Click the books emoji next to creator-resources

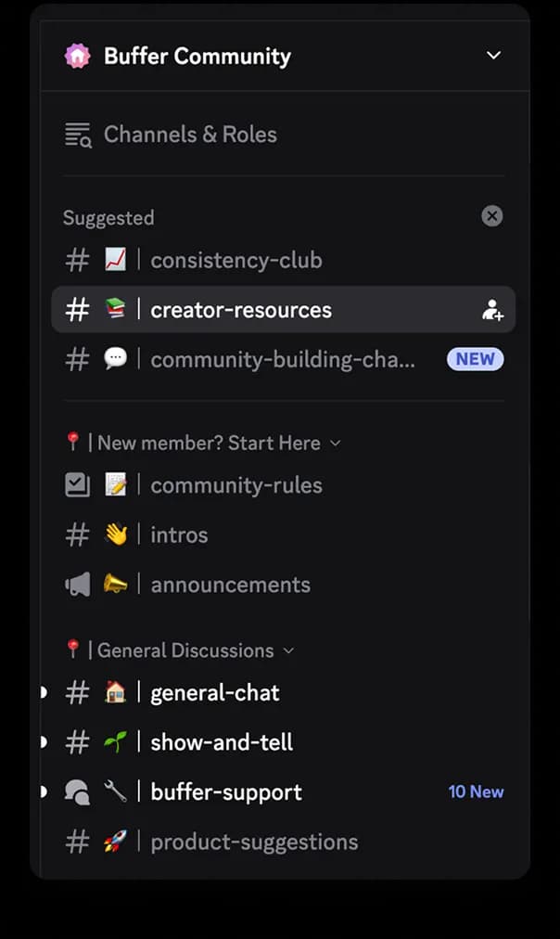coord(116,309)
